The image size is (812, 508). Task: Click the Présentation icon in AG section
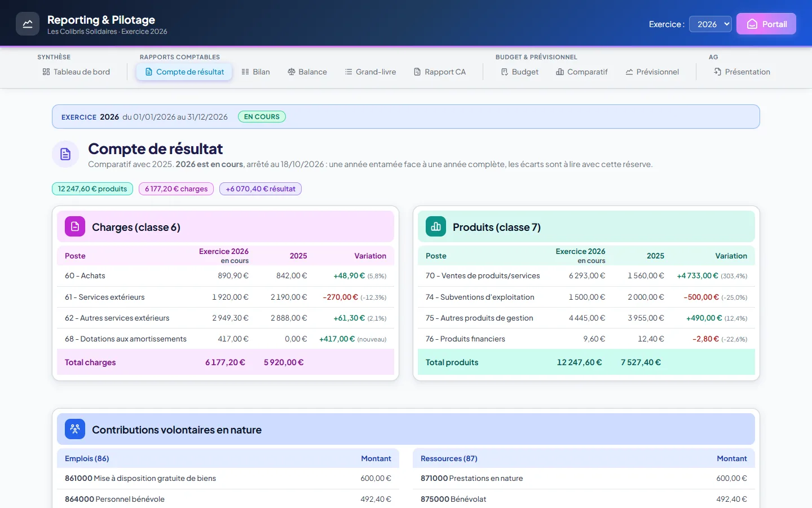click(718, 72)
